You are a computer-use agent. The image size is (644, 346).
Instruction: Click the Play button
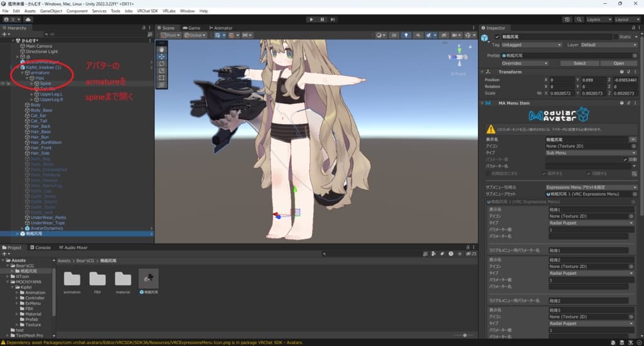tap(311, 20)
